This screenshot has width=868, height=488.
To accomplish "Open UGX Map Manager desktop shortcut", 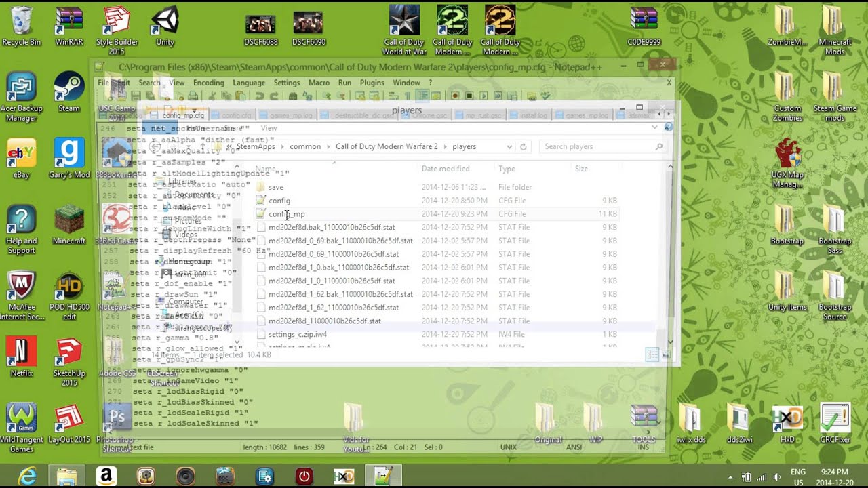I will pos(788,164).
